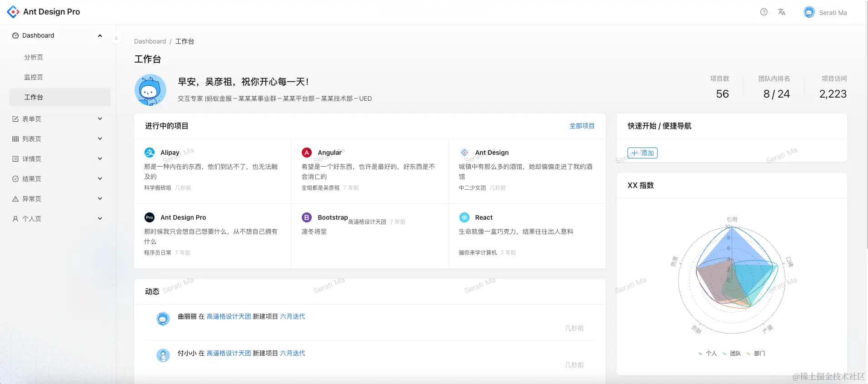The image size is (868, 384).
Task: Expand the 个人页 submenu chevron
Action: click(100, 219)
